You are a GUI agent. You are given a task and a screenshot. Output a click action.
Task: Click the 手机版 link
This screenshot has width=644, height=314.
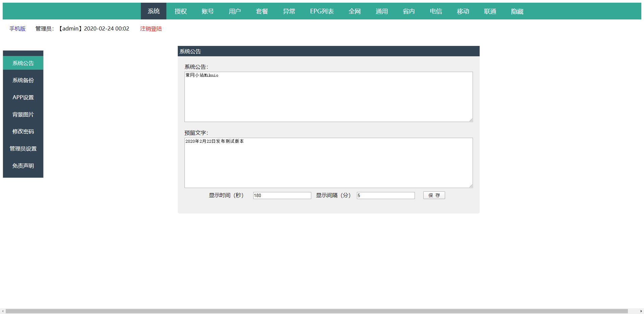[17, 29]
